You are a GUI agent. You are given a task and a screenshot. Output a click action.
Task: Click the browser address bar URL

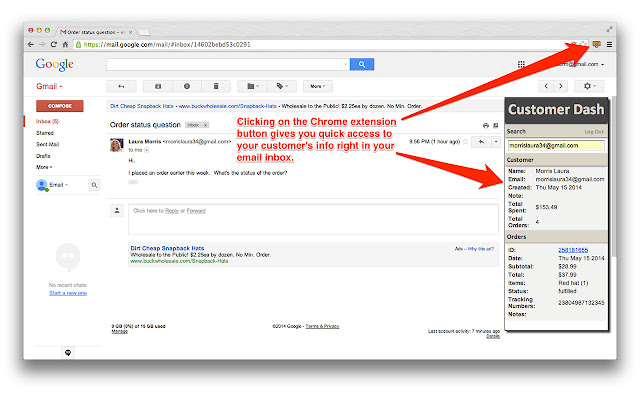[x=167, y=44]
